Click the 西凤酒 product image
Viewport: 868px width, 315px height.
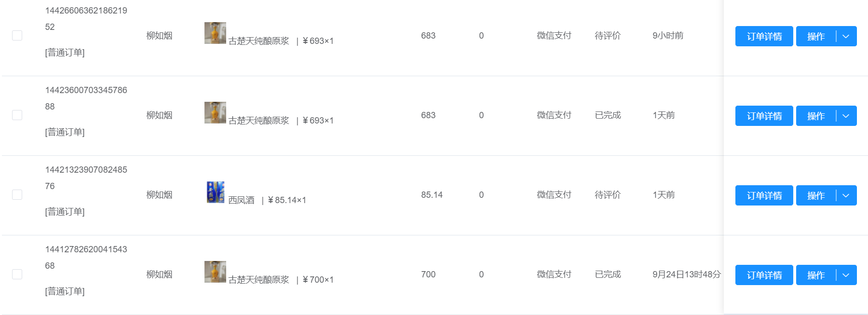coord(215,192)
